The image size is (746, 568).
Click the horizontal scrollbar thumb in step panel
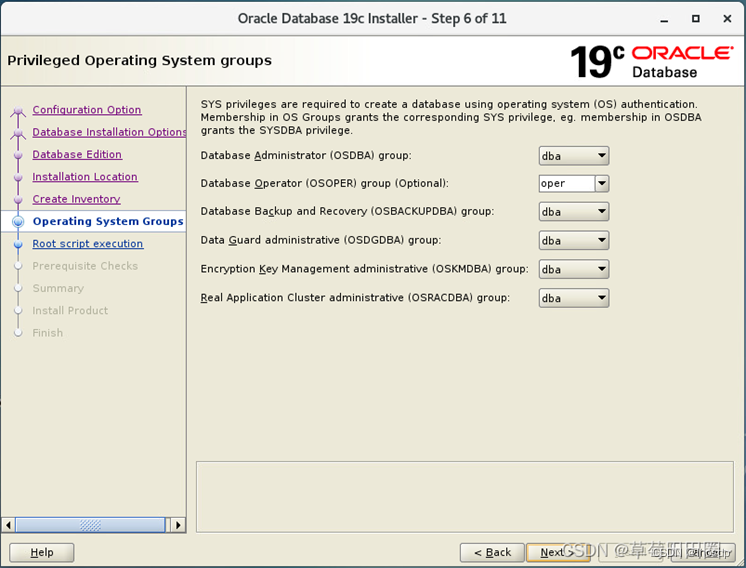click(x=90, y=525)
